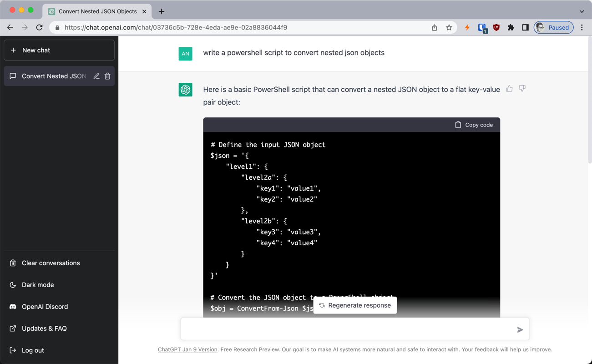Image resolution: width=592 pixels, height=364 pixels.
Task: Open the ChatGPT Jan 9 Version link
Action: pyautogui.click(x=187, y=349)
